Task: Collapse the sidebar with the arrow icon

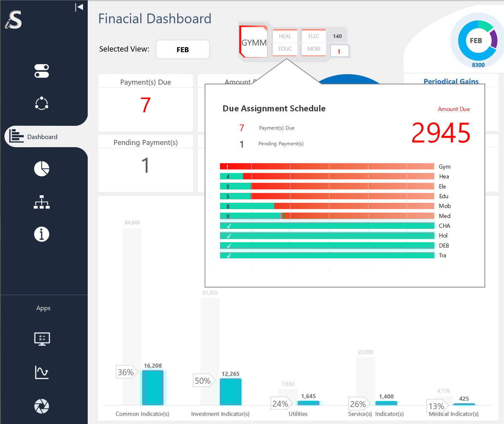Action: coord(79,7)
